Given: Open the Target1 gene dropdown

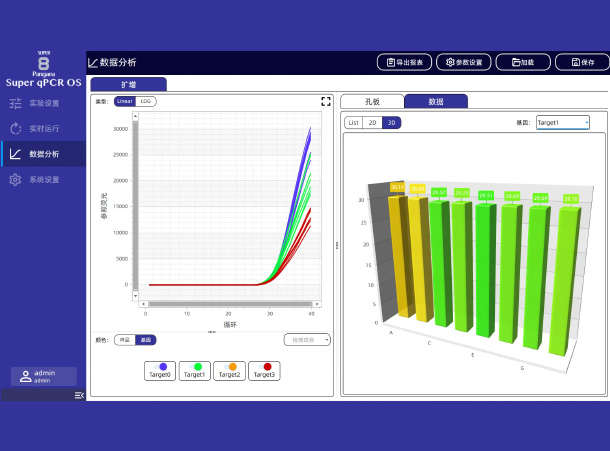Looking at the screenshot, I should point(562,122).
